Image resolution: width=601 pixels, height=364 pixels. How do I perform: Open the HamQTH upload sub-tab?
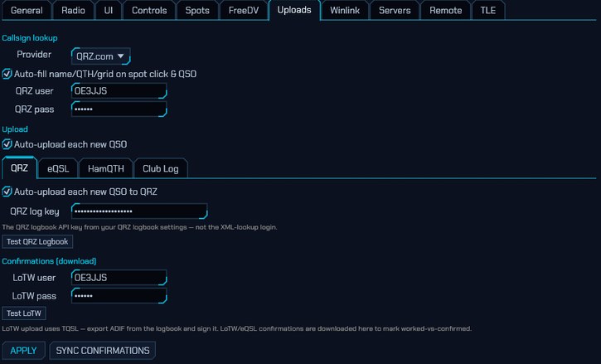coord(106,169)
